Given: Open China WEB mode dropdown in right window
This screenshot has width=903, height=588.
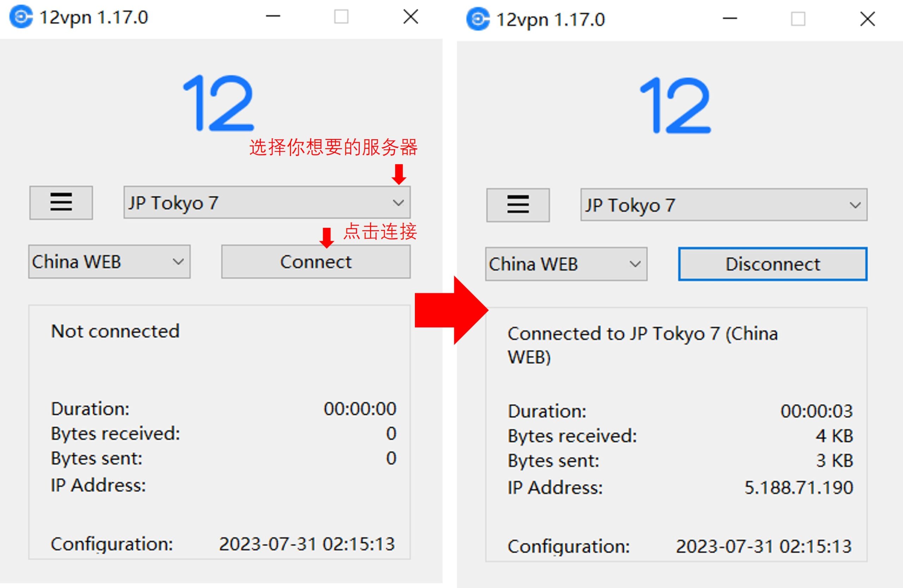Looking at the screenshot, I should pos(635,264).
